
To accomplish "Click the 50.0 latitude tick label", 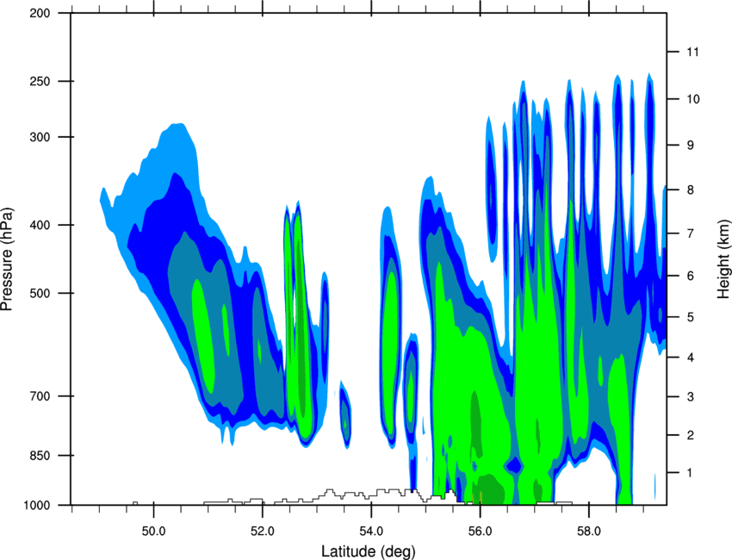I will point(153,532).
